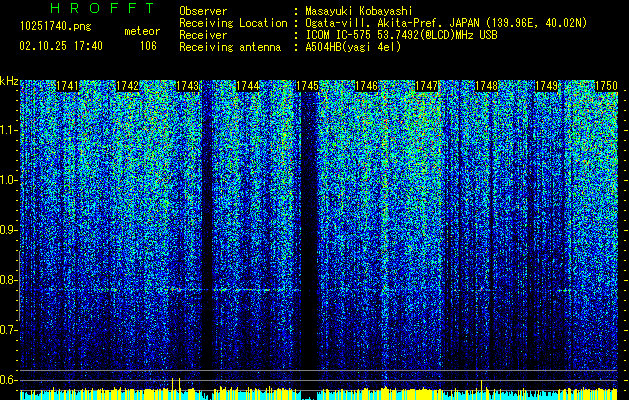This screenshot has width=629, height=400.
Task: Click the 1746 time marker label
Action: point(367,86)
